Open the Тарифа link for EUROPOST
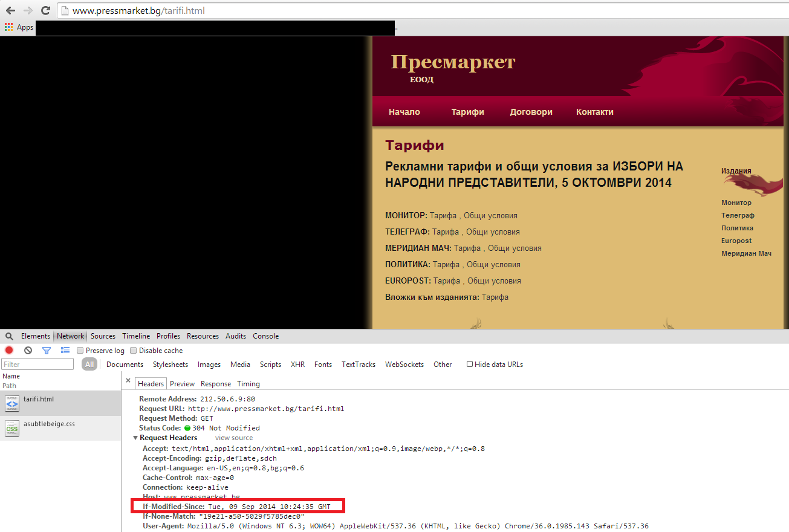The height and width of the screenshot is (532, 789). [447, 281]
